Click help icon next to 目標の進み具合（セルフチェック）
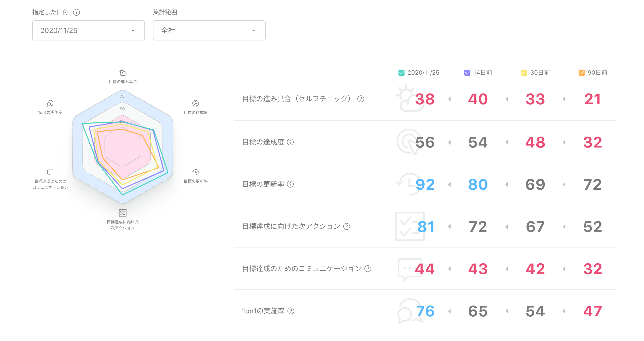 361,99
